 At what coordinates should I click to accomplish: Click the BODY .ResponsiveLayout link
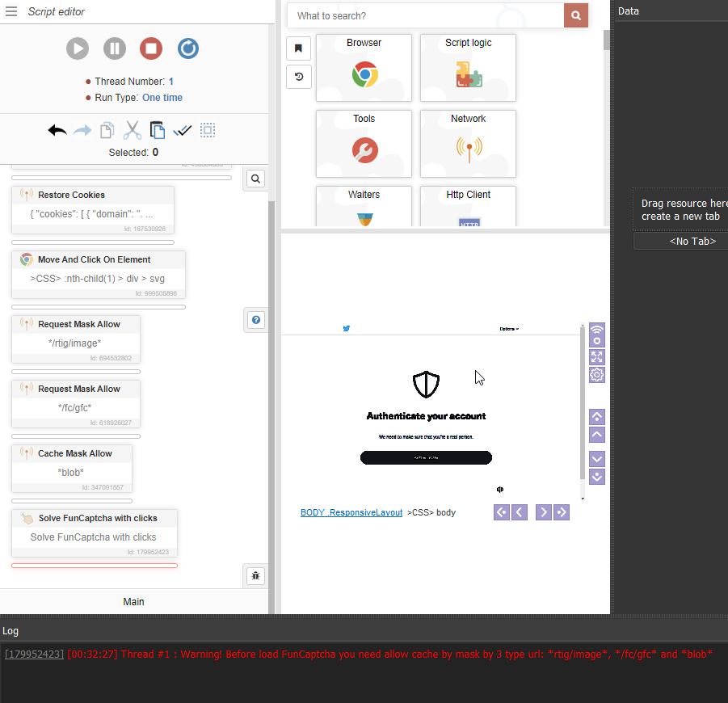351,512
